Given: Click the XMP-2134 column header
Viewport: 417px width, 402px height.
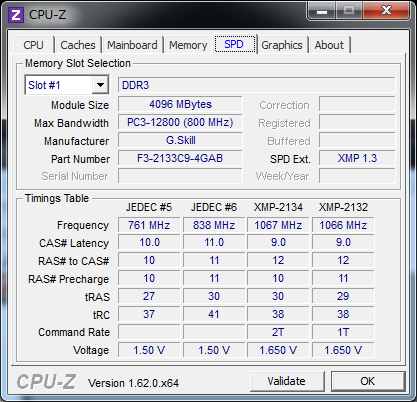Looking at the screenshot, I should point(278,207).
